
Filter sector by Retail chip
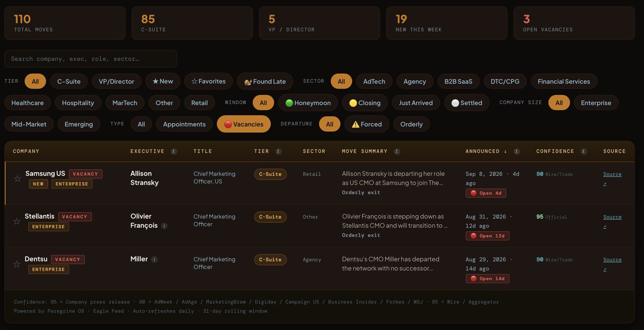[200, 103]
